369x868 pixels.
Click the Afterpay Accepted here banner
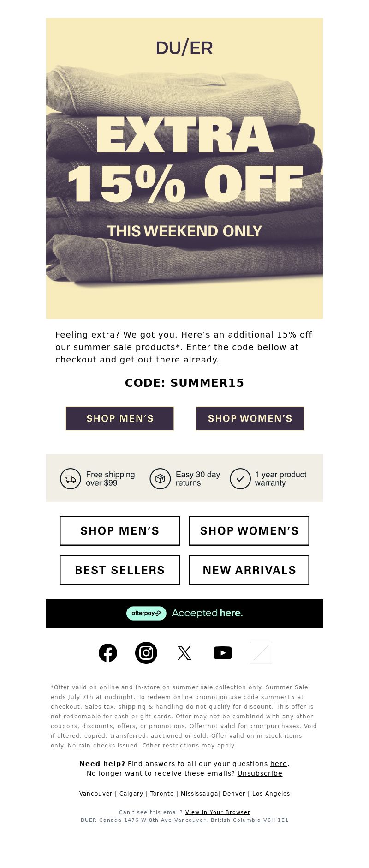pos(184,613)
